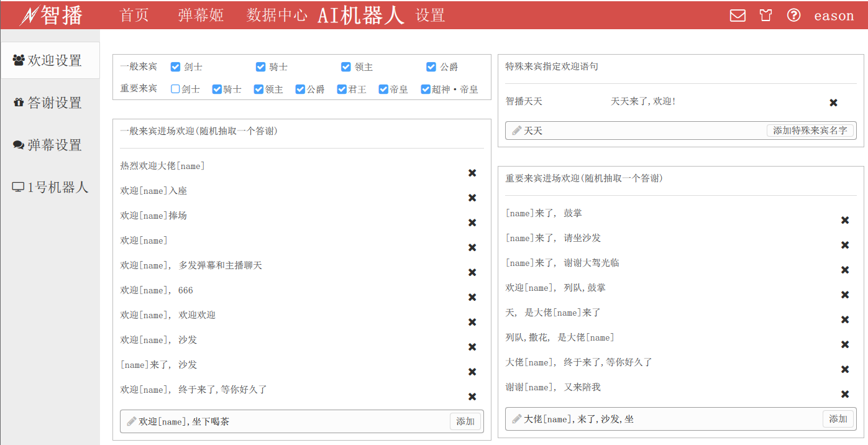
Task: Click the t-shirt skin icon
Action: tap(766, 16)
